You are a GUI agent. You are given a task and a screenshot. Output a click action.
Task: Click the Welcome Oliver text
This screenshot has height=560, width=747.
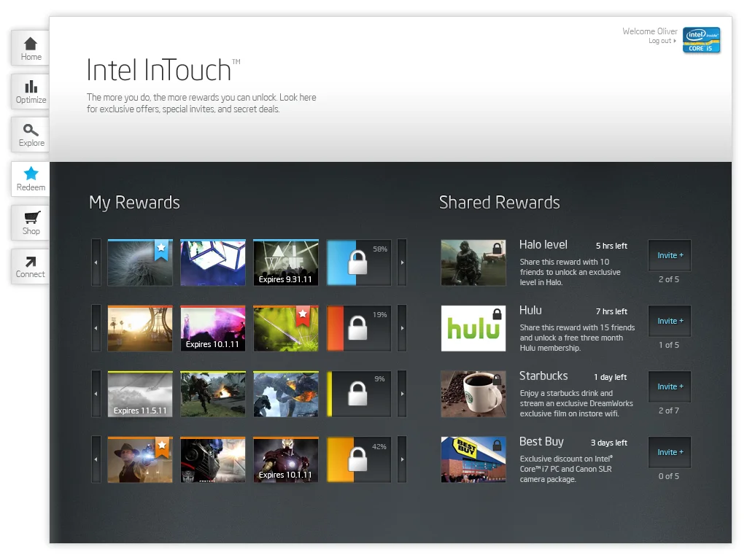(x=650, y=31)
